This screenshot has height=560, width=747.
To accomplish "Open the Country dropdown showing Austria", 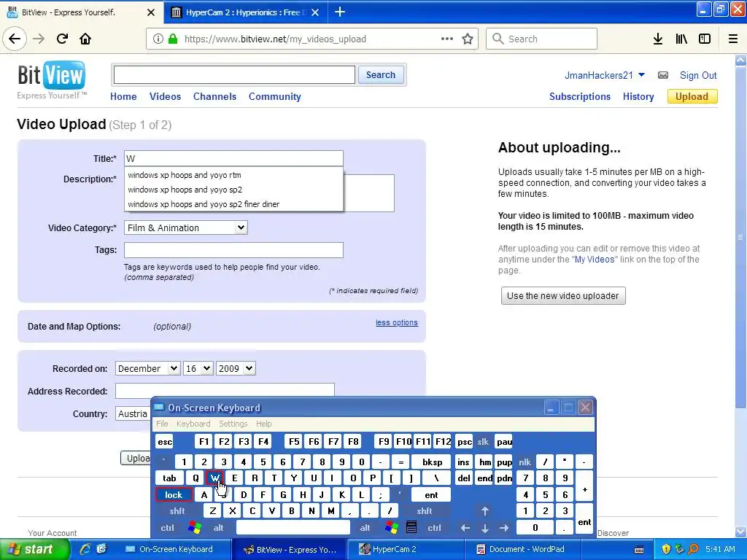I will coord(133,413).
